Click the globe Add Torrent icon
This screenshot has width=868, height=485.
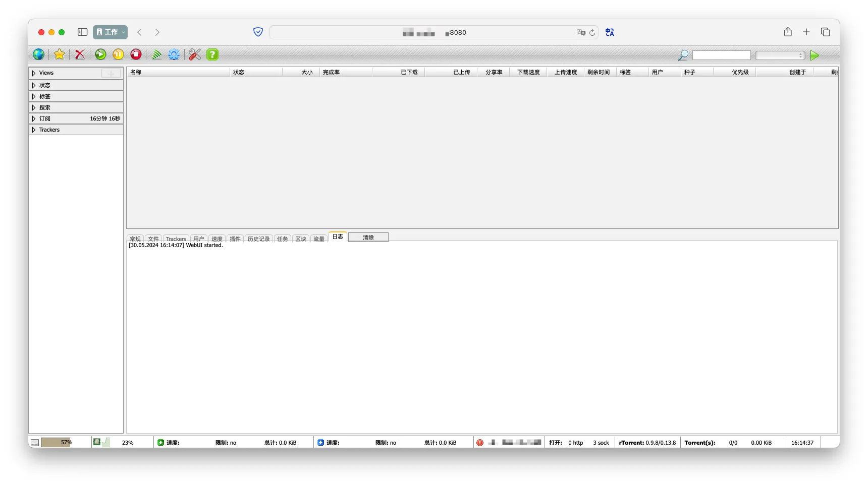[x=38, y=54]
